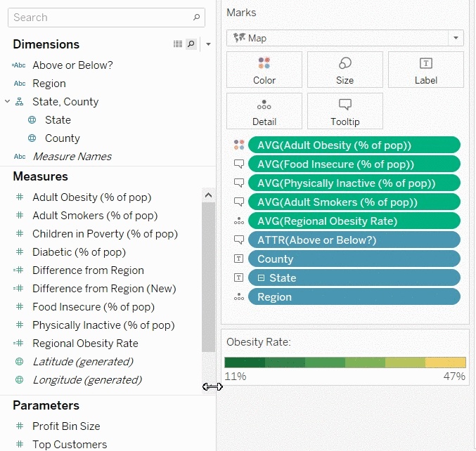Image resolution: width=476 pixels, height=451 pixels.
Task: Open the Size marks card button
Action: tap(345, 70)
